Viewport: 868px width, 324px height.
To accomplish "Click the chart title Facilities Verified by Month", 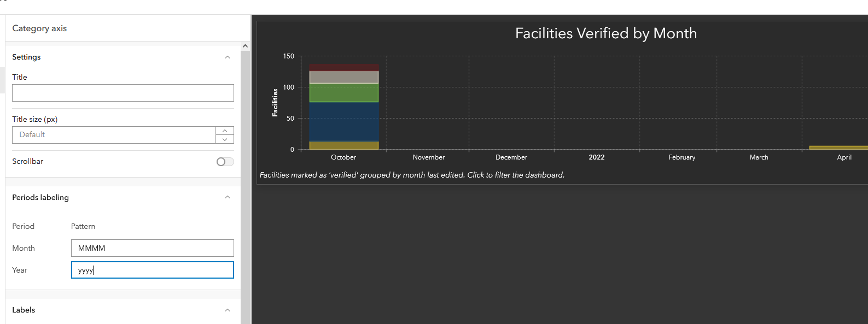I will 605,33.
